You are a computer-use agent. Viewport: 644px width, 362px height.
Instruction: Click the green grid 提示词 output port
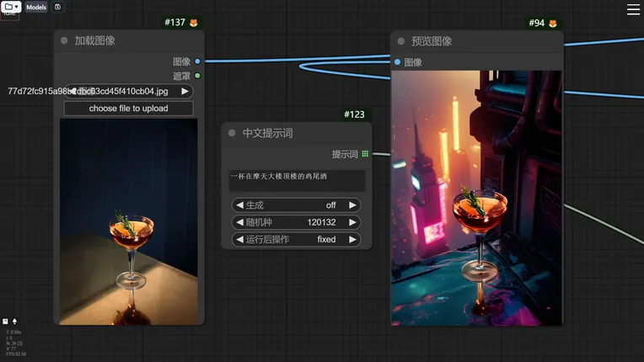pos(365,154)
